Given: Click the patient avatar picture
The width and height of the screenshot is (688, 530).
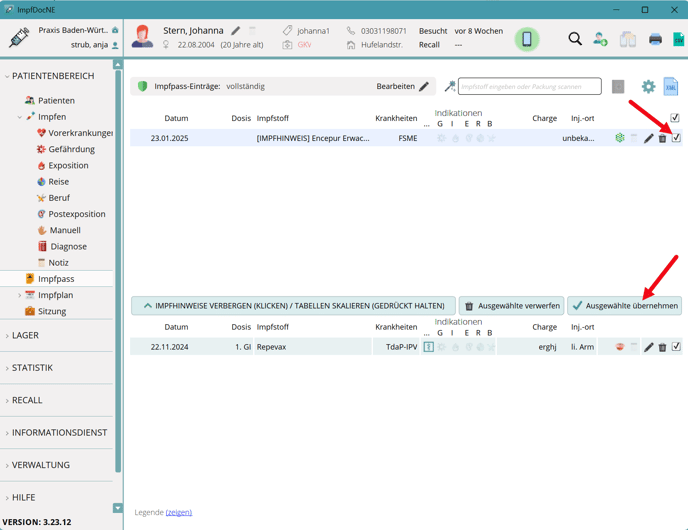Looking at the screenshot, I should pos(143,36).
